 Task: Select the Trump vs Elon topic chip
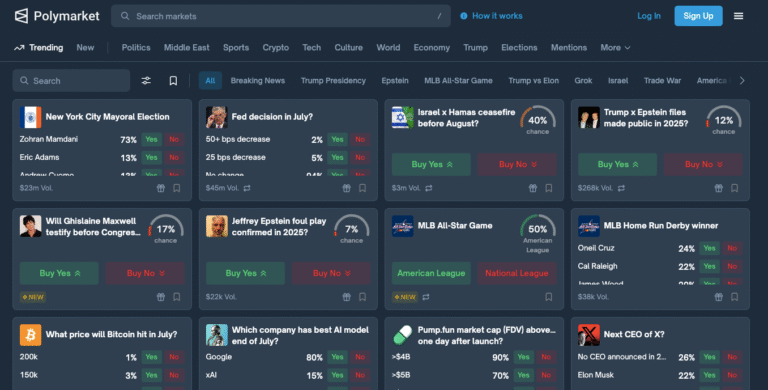[x=533, y=81]
